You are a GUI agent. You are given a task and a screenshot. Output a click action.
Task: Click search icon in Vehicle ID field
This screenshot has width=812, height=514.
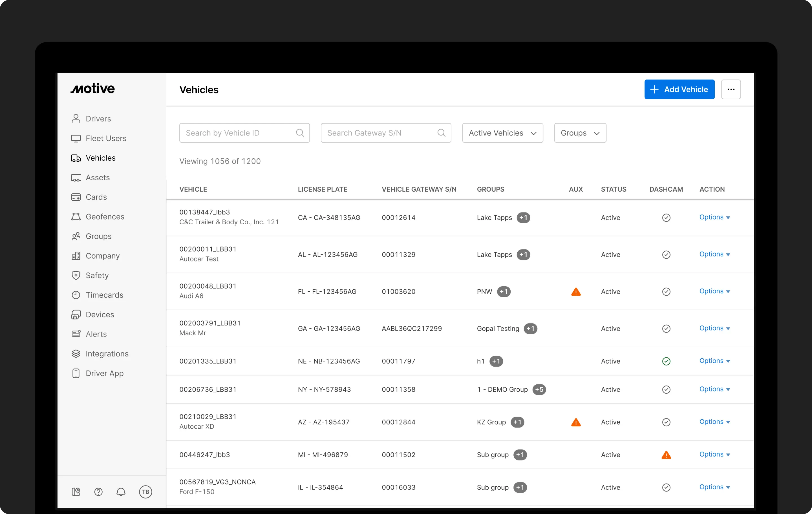pyautogui.click(x=300, y=133)
